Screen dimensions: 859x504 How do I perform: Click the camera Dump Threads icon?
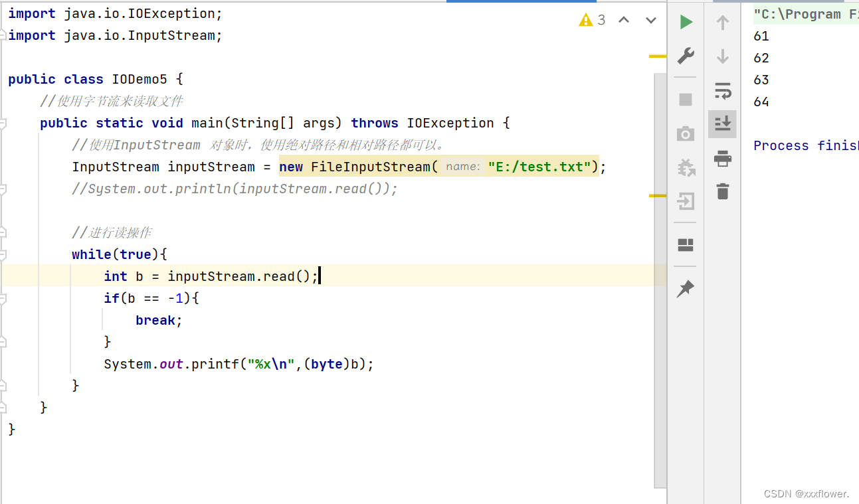click(686, 134)
